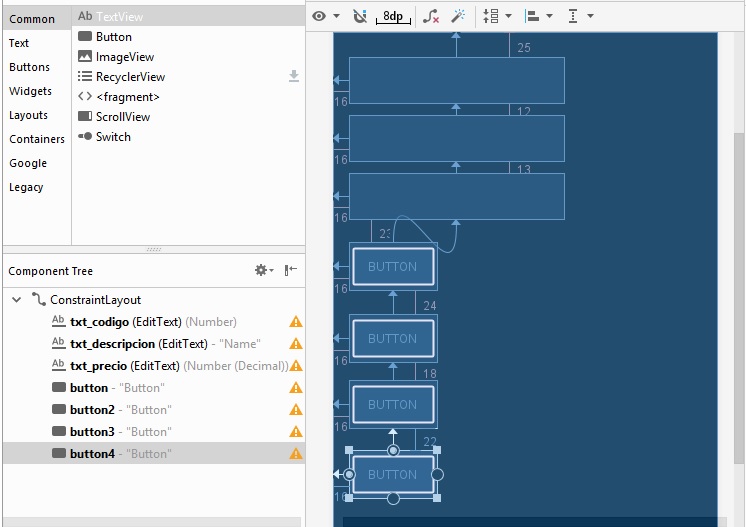746x527 pixels.
Task: Click the Infer Constraints magic wand
Action: tap(458, 16)
